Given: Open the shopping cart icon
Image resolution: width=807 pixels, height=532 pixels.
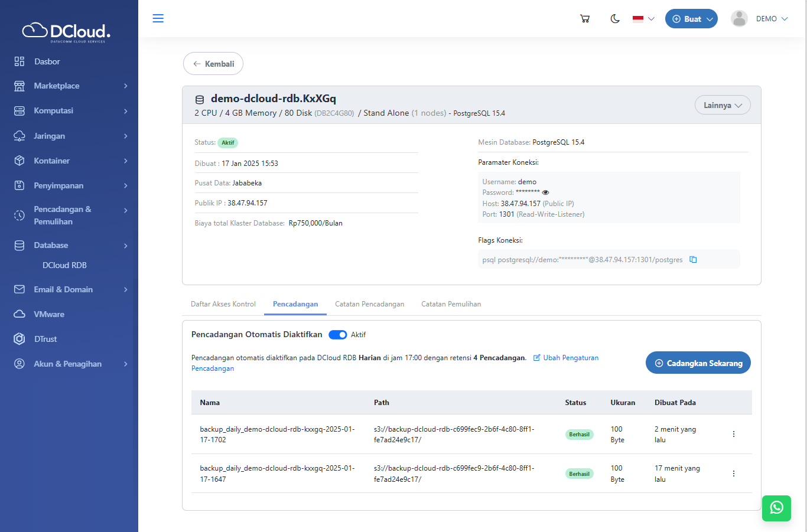Looking at the screenshot, I should point(585,19).
